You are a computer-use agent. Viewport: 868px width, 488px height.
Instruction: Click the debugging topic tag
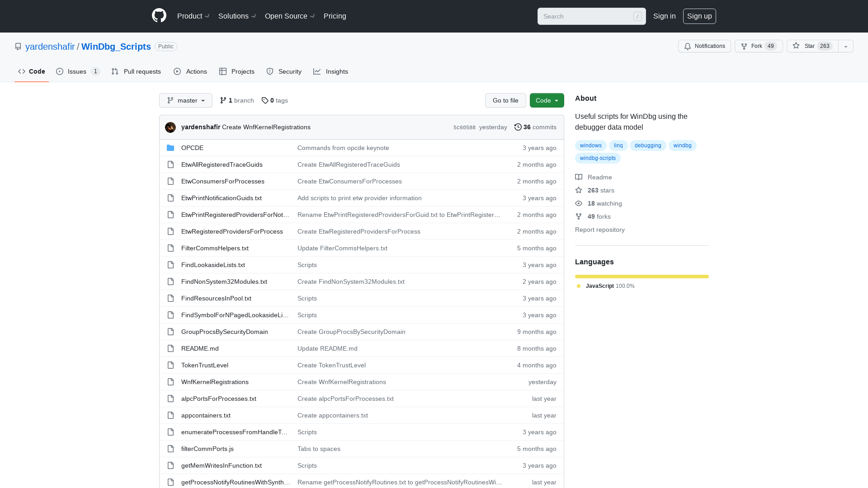coord(648,145)
